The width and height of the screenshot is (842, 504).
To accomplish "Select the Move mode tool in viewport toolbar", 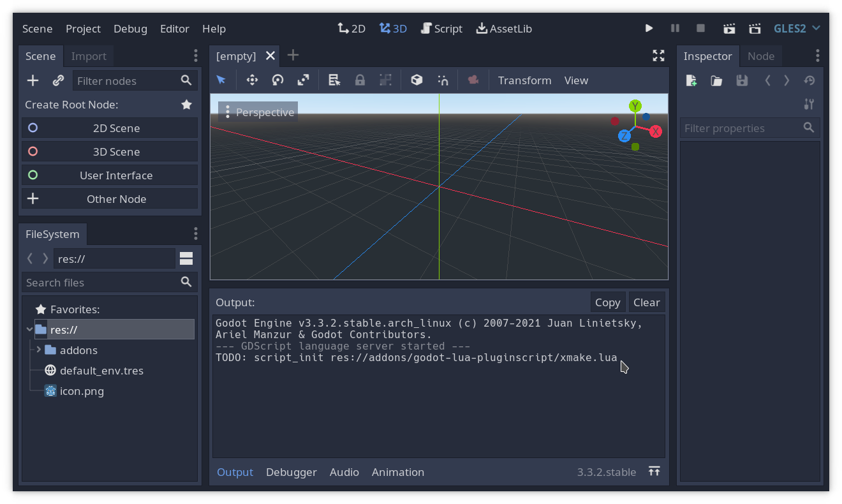I will click(252, 80).
